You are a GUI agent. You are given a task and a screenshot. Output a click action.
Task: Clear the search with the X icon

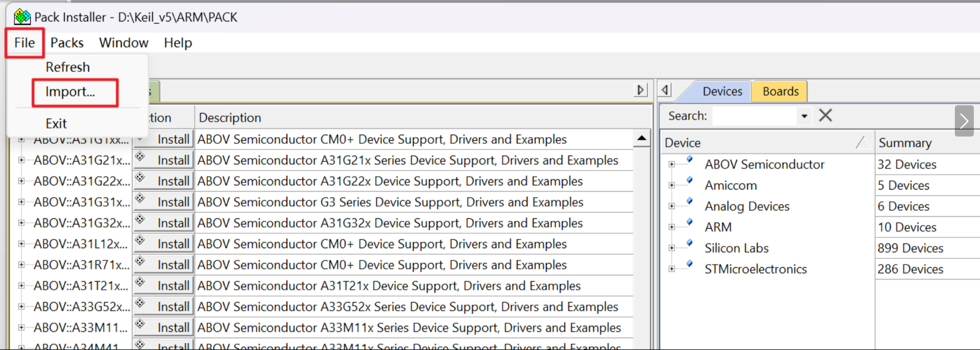[825, 115]
